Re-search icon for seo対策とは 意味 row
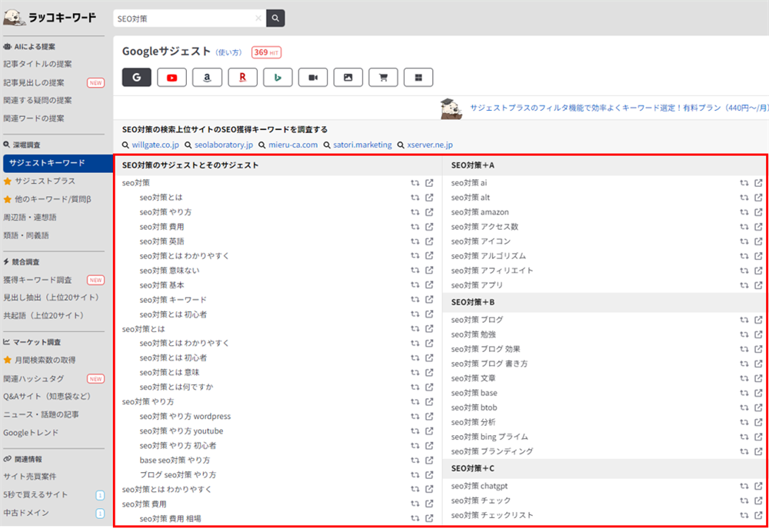Screen dimensions: 769x532 tap(415, 372)
